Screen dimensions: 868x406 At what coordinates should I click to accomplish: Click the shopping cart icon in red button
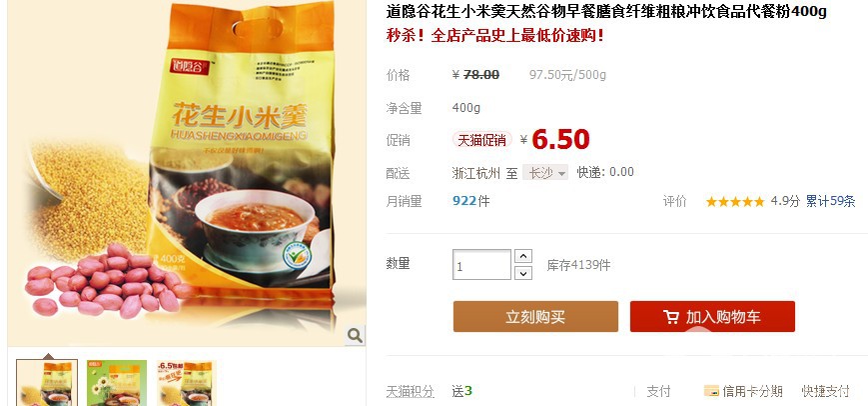(671, 317)
